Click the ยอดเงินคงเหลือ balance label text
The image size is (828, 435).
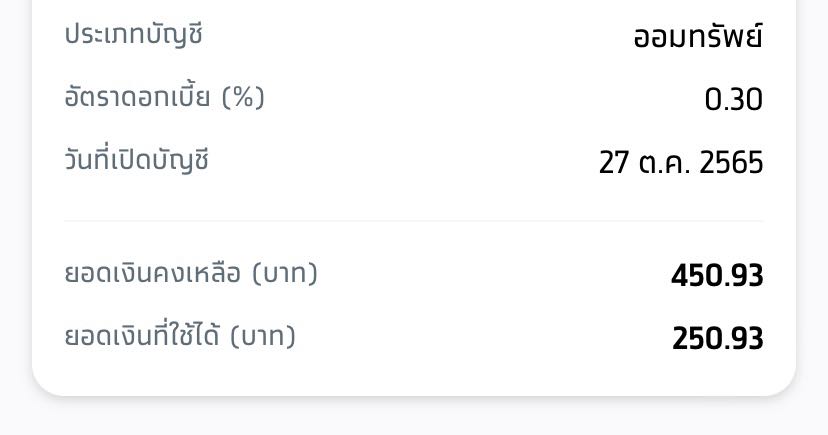(153, 273)
